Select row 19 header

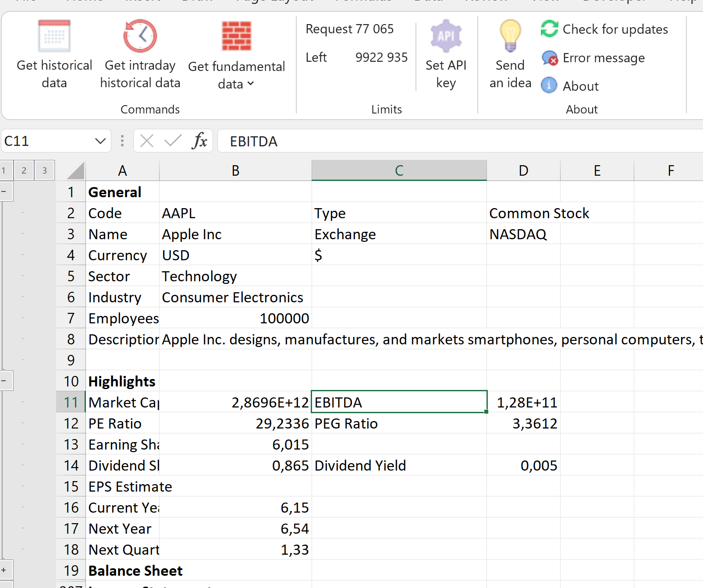coord(71,570)
